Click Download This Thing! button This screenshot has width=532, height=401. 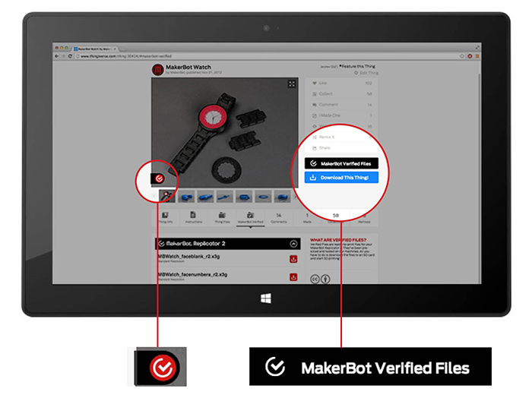tap(341, 177)
